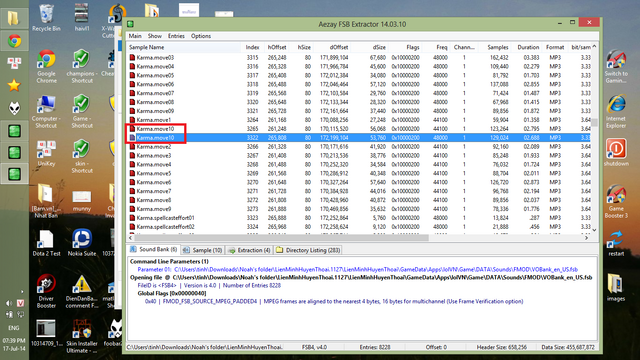Open the Show menu
The height and width of the screenshot is (360, 640).
(x=155, y=36)
